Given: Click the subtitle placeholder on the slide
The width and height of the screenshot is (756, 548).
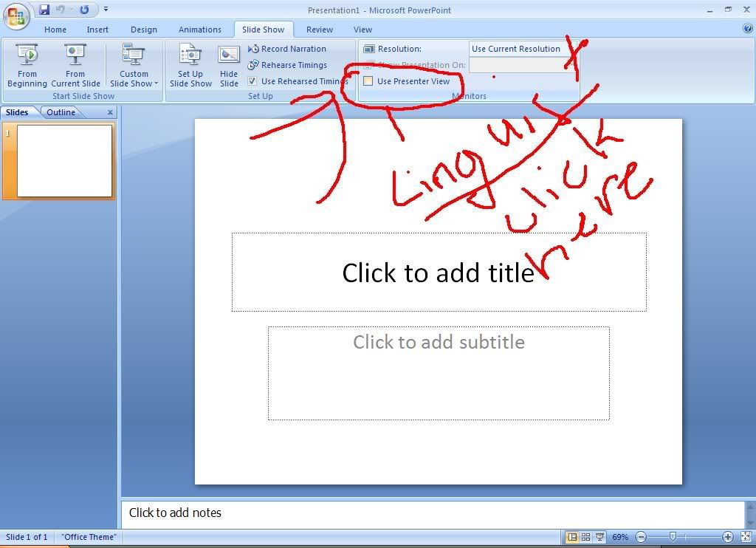Looking at the screenshot, I should 439,374.
